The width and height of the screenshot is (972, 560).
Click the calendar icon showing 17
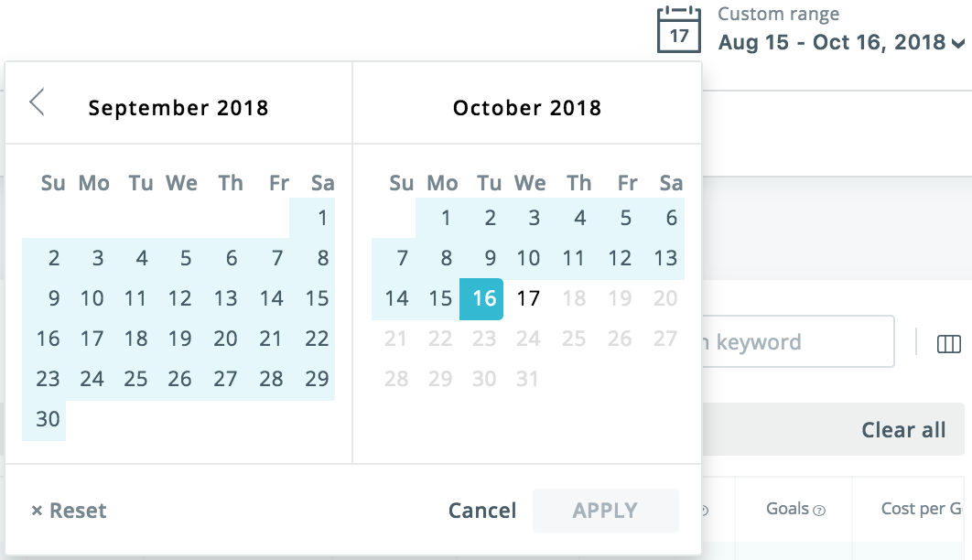click(x=678, y=29)
